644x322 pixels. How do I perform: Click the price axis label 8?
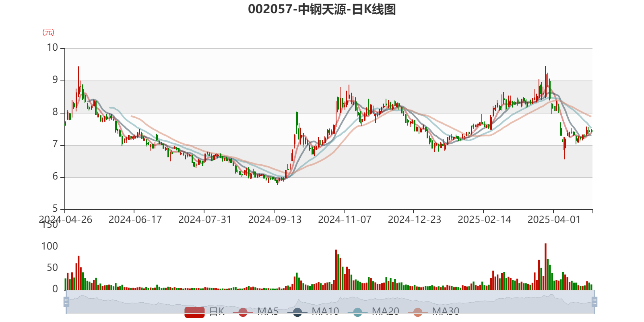point(55,112)
